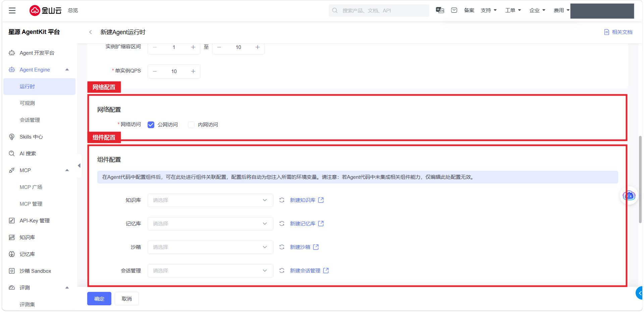
Task: Open the 工单 top menu dropdown
Action: coord(513,10)
